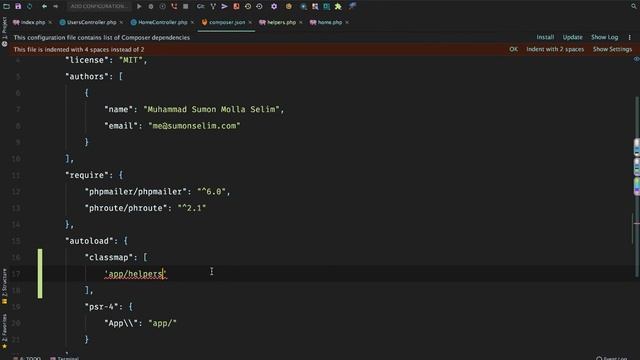
Task: Click OK in the indentation warning
Action: coord(513,49)
